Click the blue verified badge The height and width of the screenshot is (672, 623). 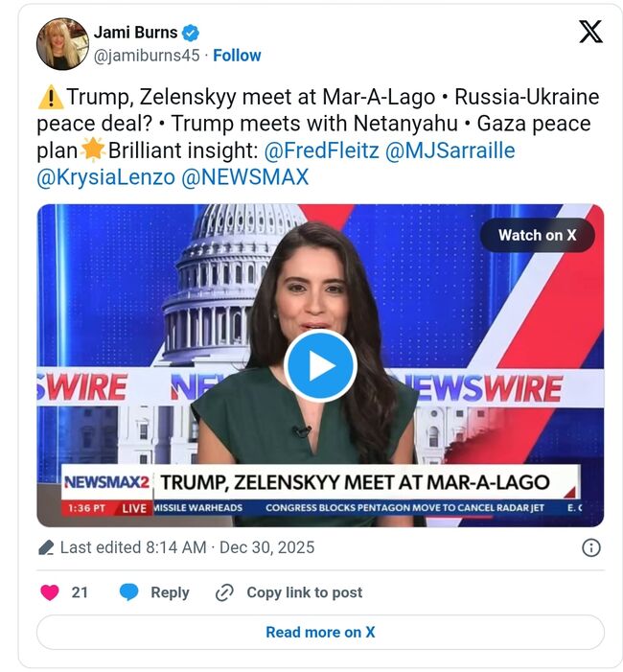(x=191, y=33)
